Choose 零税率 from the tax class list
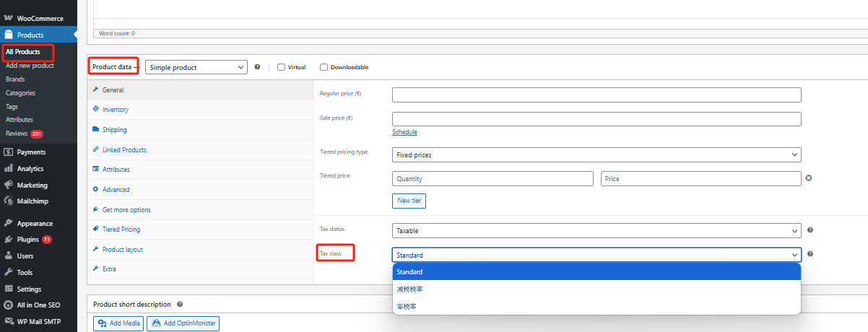Screen dimensions: 868x332 407,307
